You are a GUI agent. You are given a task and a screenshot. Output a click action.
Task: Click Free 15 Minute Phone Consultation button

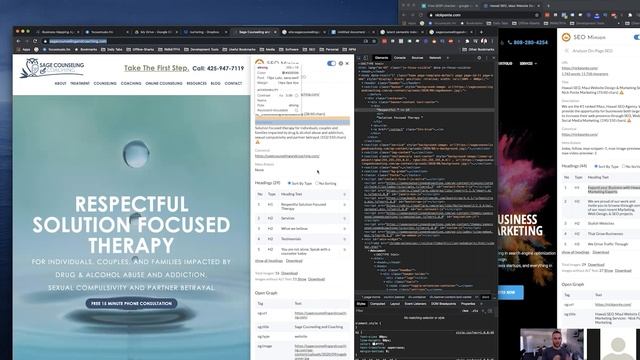coord(131,303)
